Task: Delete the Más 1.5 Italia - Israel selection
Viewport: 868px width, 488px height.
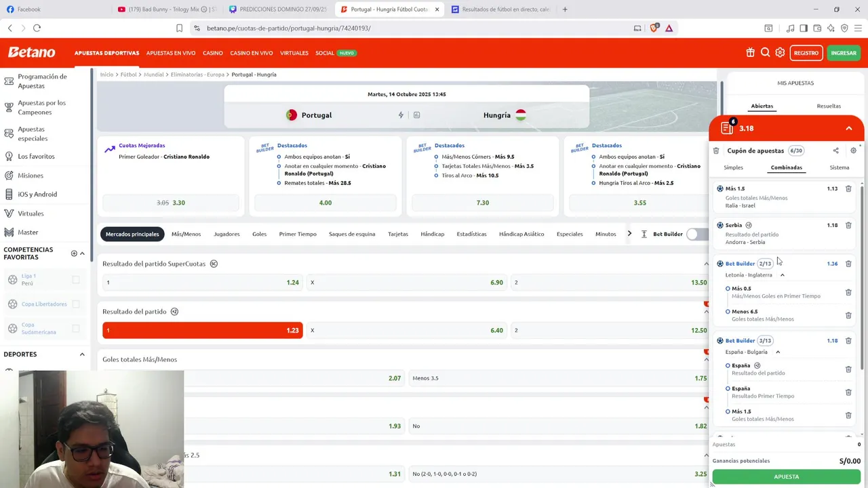Action: (x=848, y=189)
